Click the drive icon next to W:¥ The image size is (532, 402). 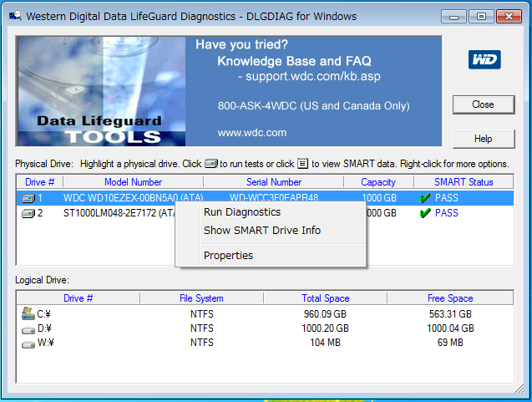point(28,344)
